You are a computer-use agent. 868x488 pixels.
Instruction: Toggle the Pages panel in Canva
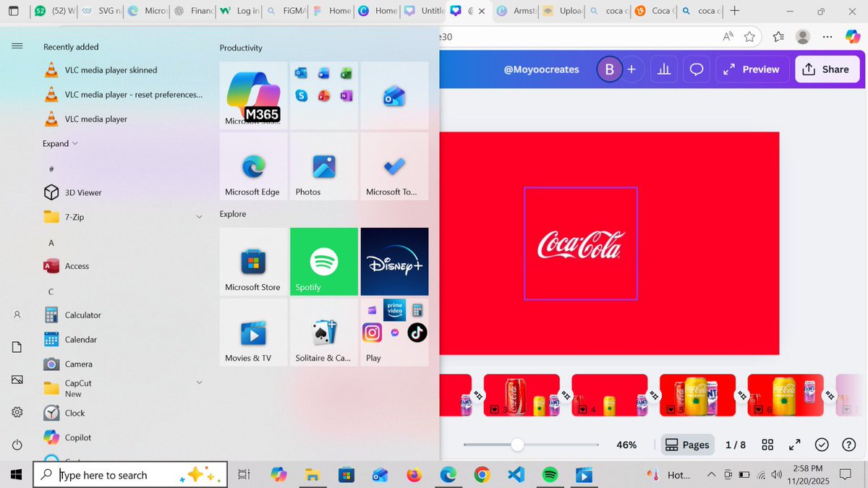coord(686,444)
